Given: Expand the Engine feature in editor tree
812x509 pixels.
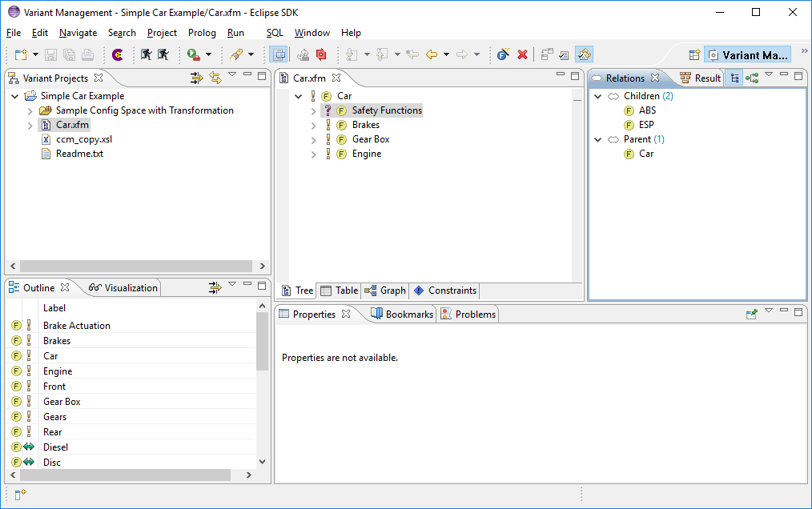Looking at the screenshot, I should click(313, 154).
